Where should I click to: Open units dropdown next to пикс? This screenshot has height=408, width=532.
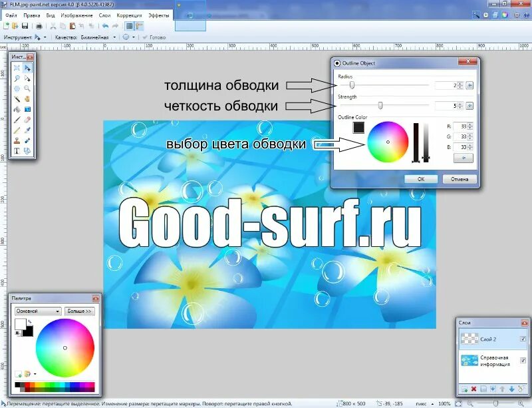[x=433, y=404]
